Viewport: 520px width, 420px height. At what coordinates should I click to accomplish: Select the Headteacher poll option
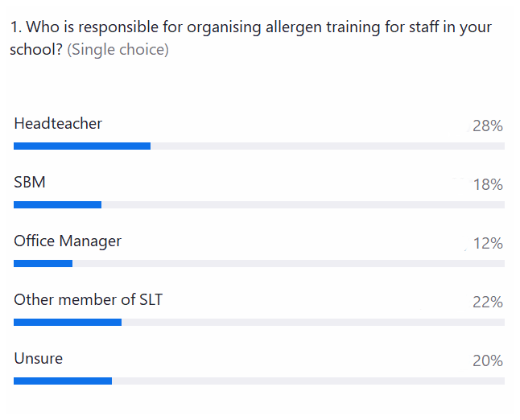point(58,124)
